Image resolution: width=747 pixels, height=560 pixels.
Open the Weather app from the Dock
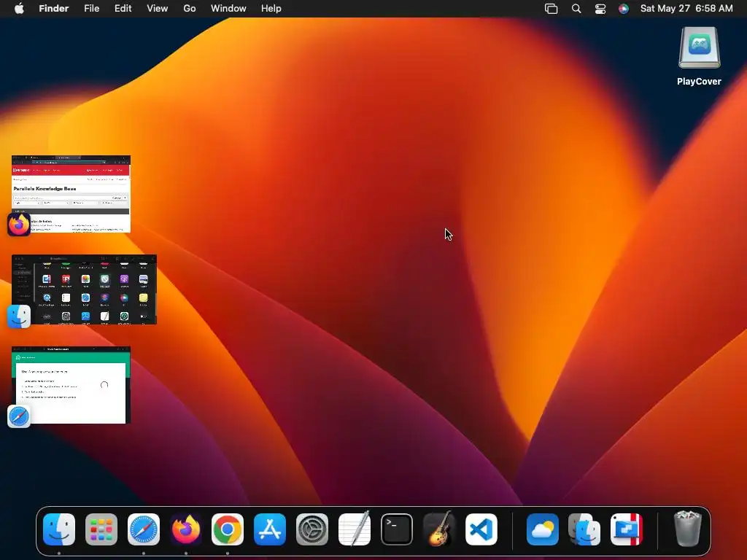coord(543,529)
